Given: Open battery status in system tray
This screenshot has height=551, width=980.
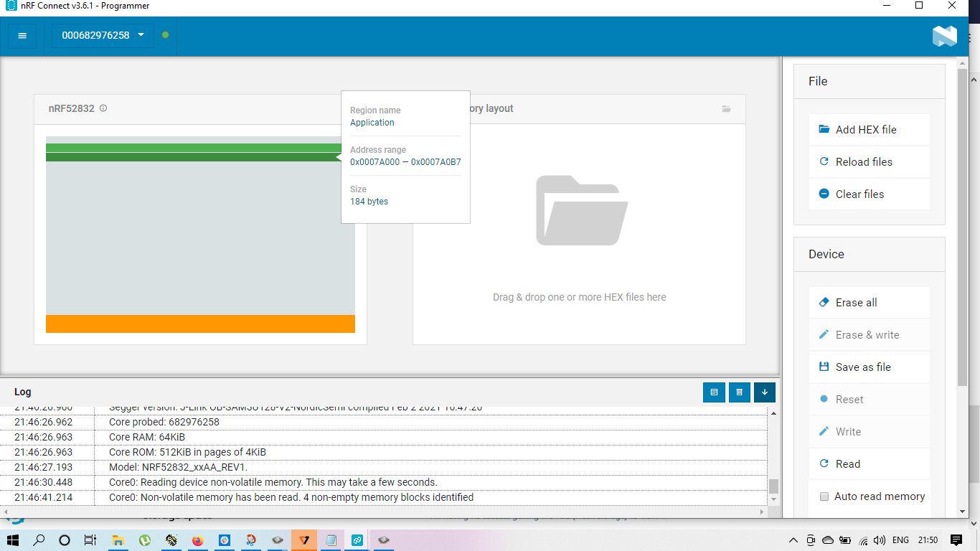Looking at the screenshot, I should (x=845, y=540).
